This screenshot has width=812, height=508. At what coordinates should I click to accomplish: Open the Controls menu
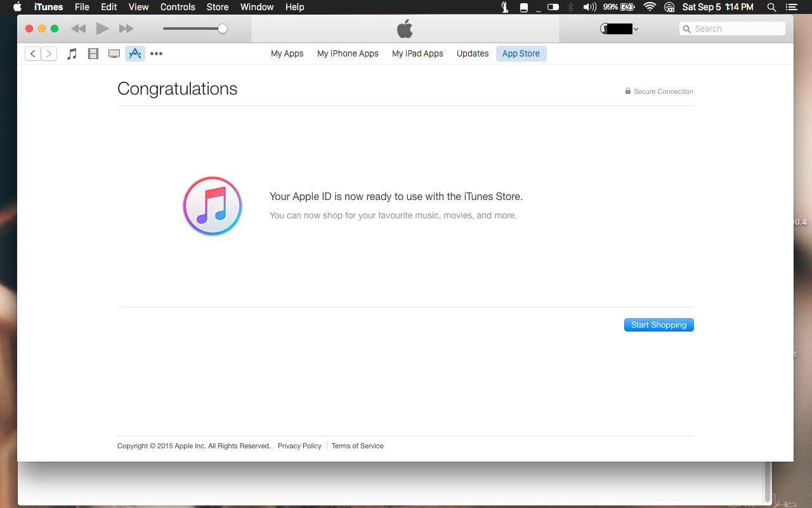[x=178, y=7]
